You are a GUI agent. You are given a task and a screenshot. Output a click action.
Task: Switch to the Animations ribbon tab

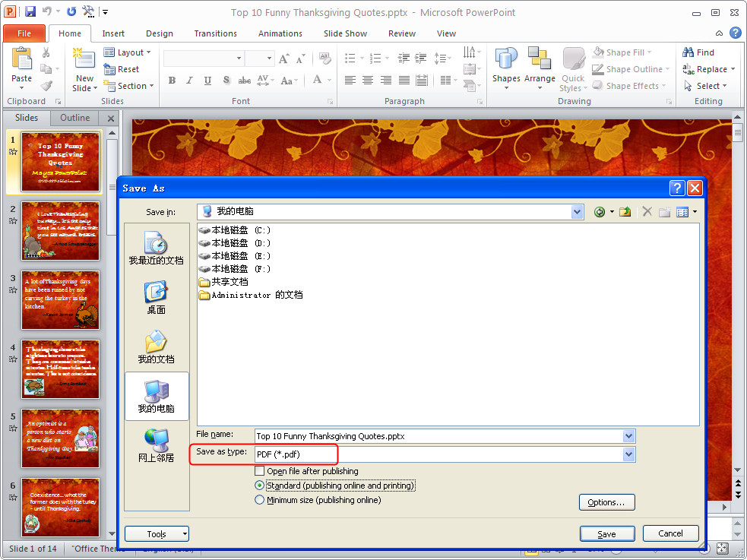(280, 33)
